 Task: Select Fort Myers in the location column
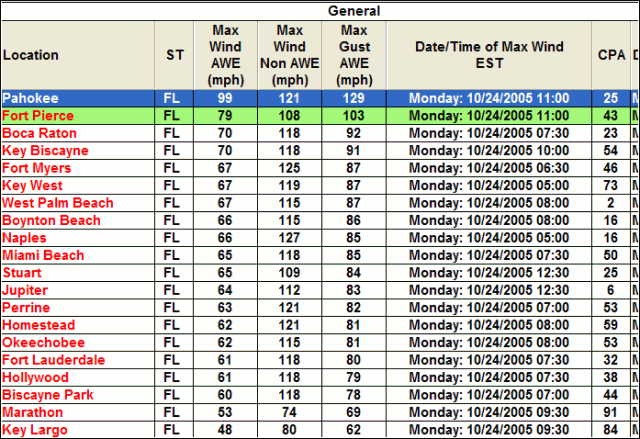36,168
